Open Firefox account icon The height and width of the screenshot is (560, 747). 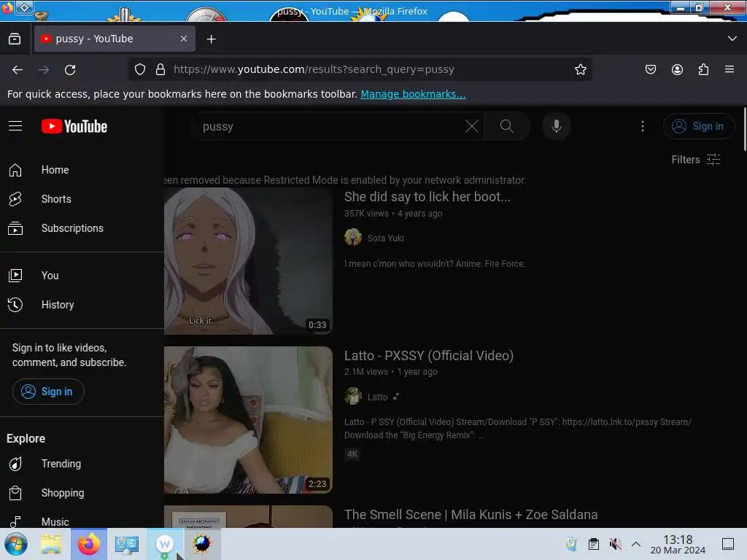click(677, 69)
